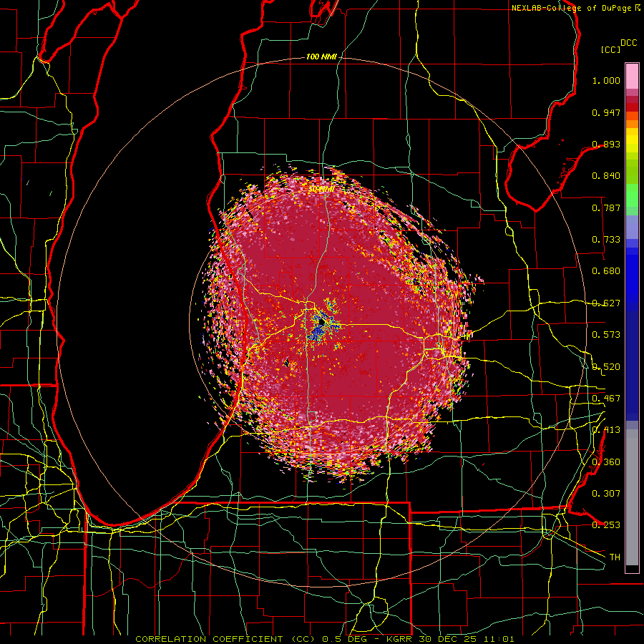The height and width of the screenshot is (644, 644).
Task: Click the 0.787 legend value
Action: 606,208
